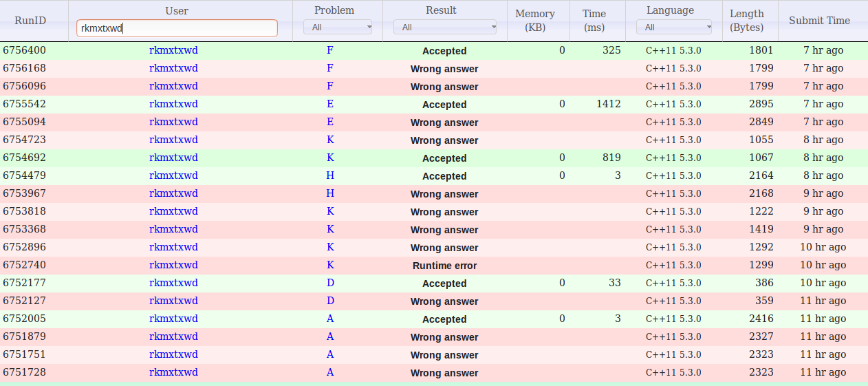Open user rkmxtxwd link for run 6756400

coord(173,50)
